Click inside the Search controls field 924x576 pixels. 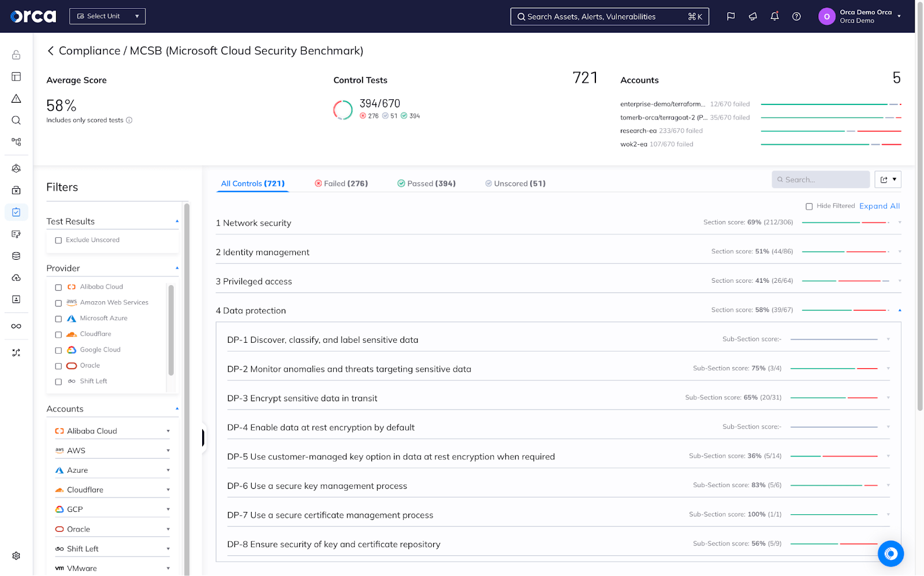tap(820, 179)
